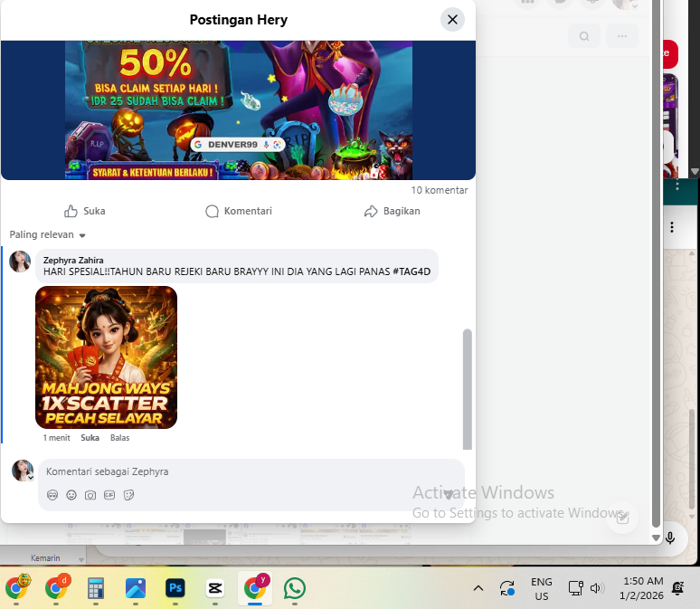Open the three-dot options beside search
This screenshot has width=700, height=609.
tap(622, 36)
